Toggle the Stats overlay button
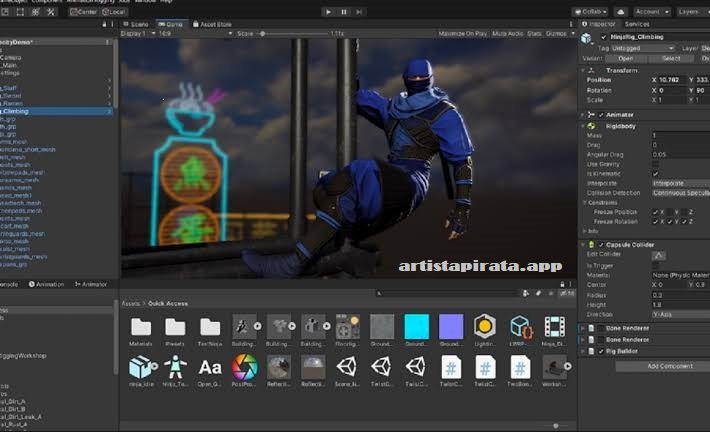Image resolution: width=710 pixels, height=432 pixels. (534, 34)
